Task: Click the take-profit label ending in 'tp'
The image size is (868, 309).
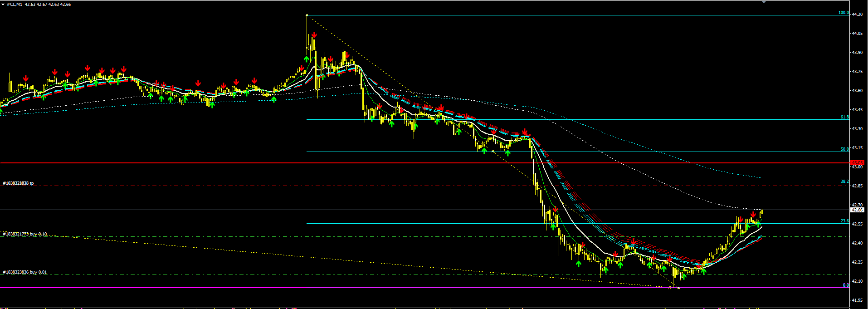Action: (18, 183)
